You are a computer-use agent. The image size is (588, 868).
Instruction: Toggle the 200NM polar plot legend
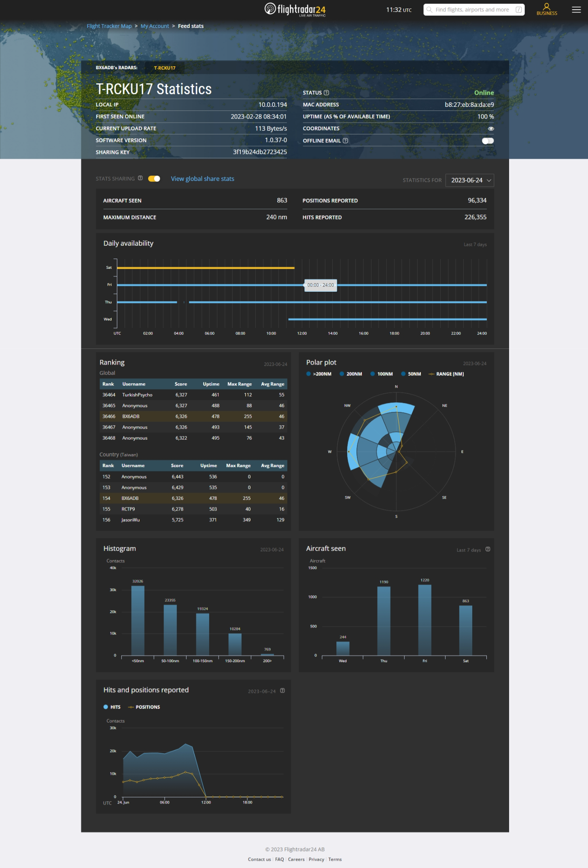click(351, 374)
